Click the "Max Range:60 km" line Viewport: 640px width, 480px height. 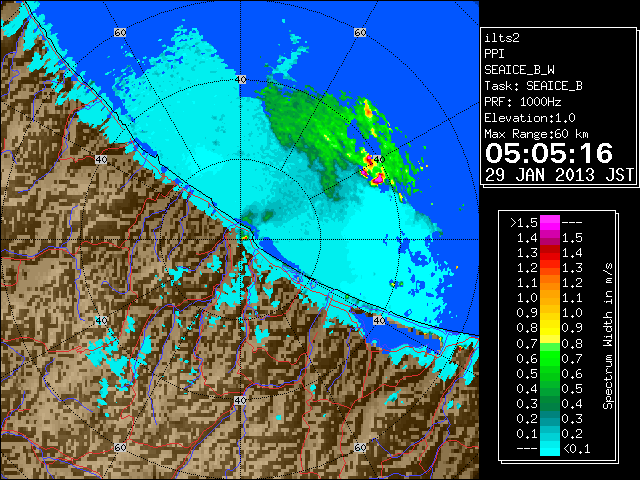536,134
